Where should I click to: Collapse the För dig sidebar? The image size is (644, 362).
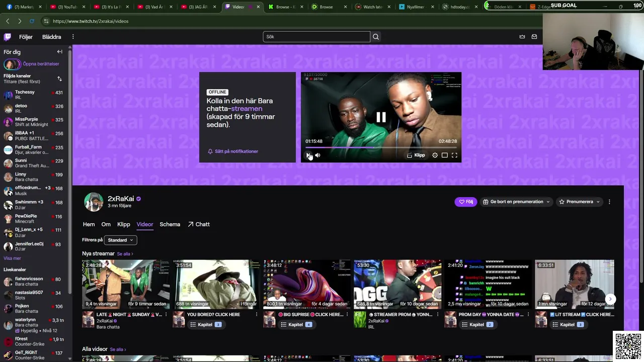(60, 52)
